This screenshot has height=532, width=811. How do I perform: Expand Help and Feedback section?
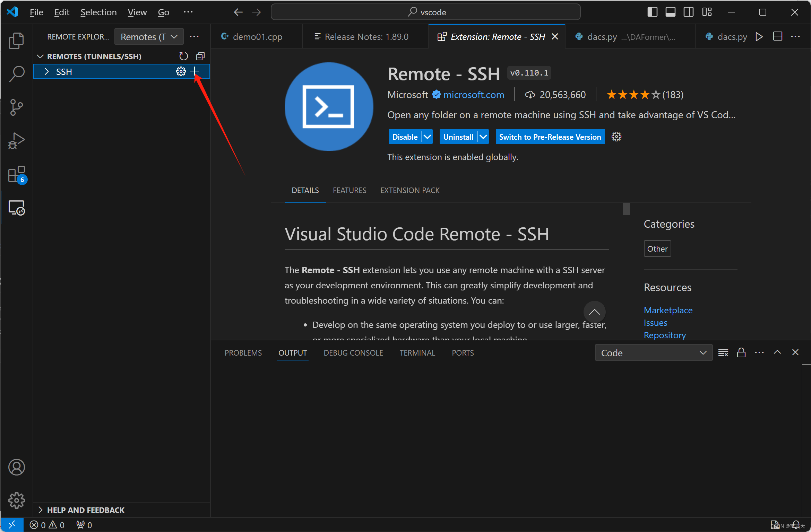point(40,510)
